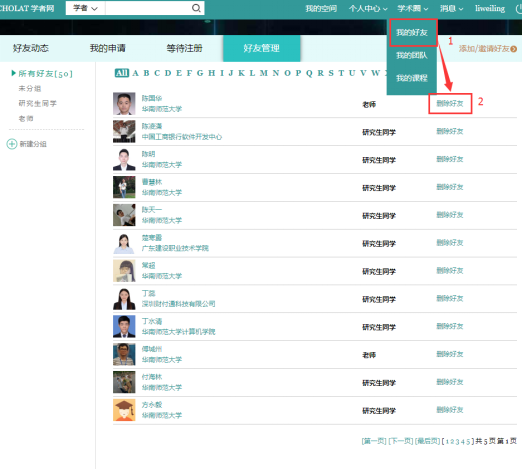Open 陈国华's profile photo

pos(124,104)
